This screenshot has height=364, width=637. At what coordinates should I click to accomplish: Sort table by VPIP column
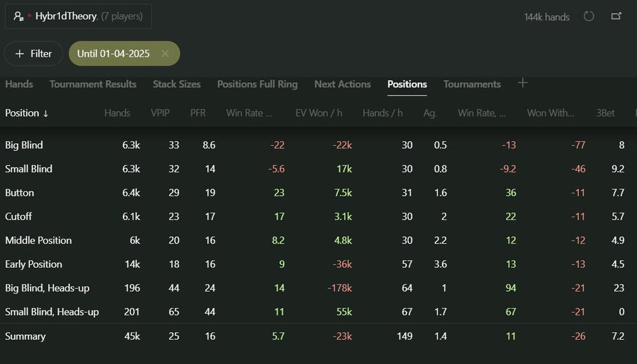(x=160, y=113)
